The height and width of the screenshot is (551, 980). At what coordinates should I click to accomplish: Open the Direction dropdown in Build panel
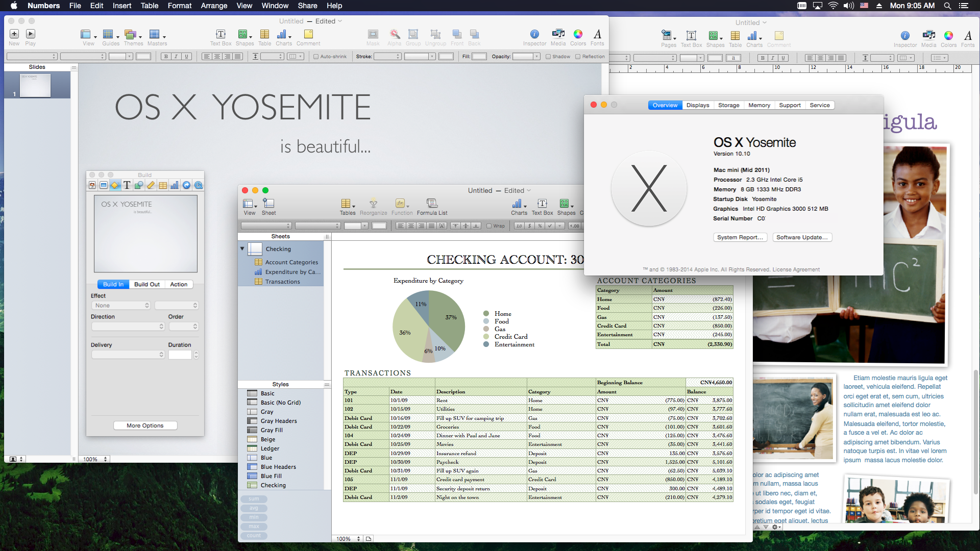[x=128, y=327]
